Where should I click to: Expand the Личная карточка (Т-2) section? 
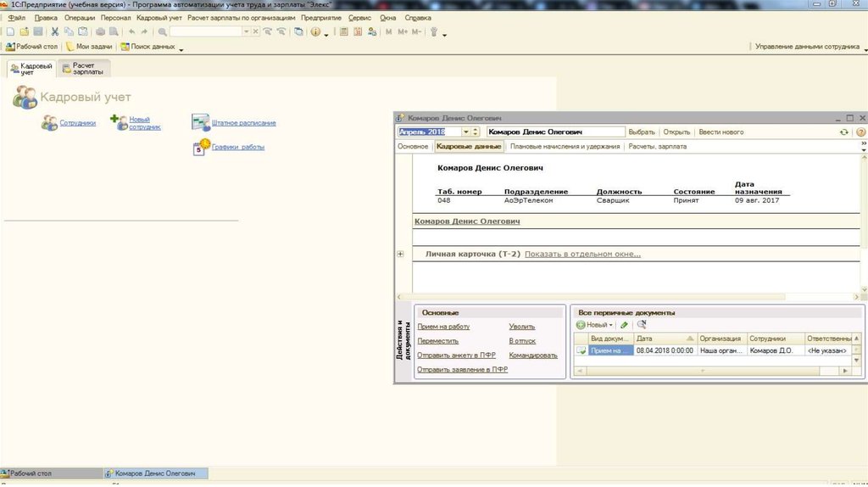(x=400, y=255)
